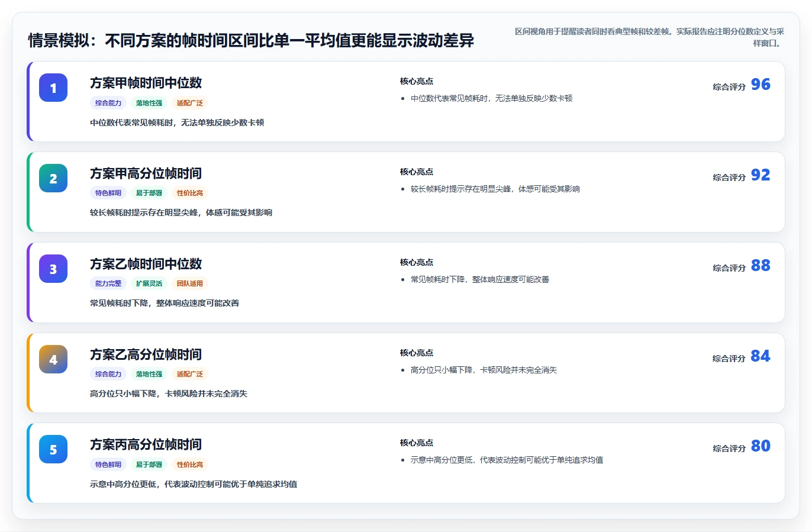Select the title 方案甲高分位帧时间
Screen dimensions: 812x532
pyautogui.click(x=146, y=173)
